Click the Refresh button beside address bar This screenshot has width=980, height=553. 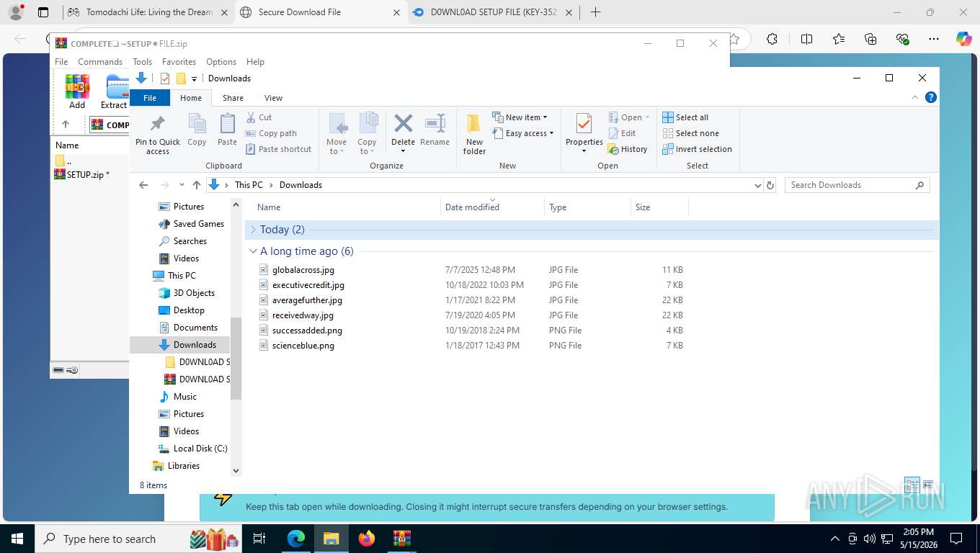tap(770, 185)
